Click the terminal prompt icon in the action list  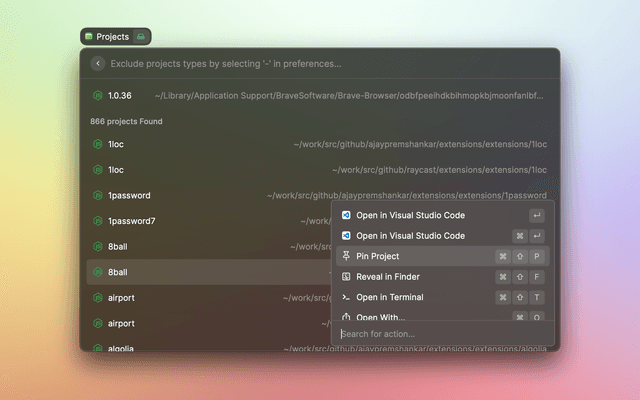[346, 297]
